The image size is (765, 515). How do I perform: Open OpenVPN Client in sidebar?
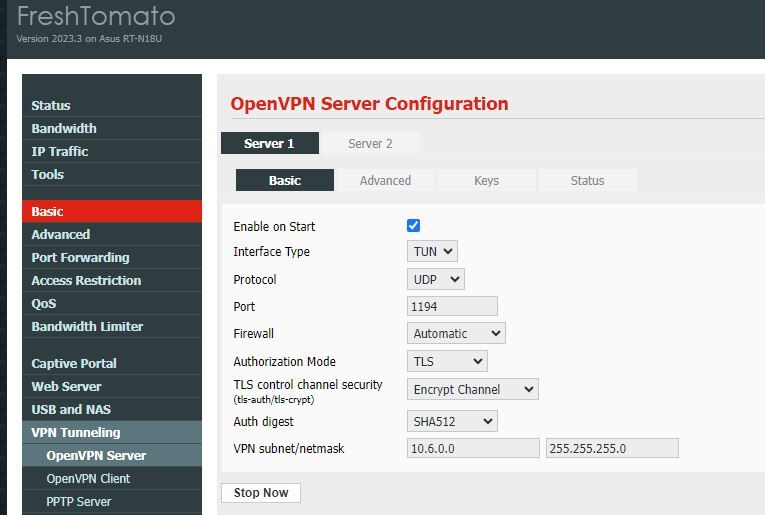[88, 479]
